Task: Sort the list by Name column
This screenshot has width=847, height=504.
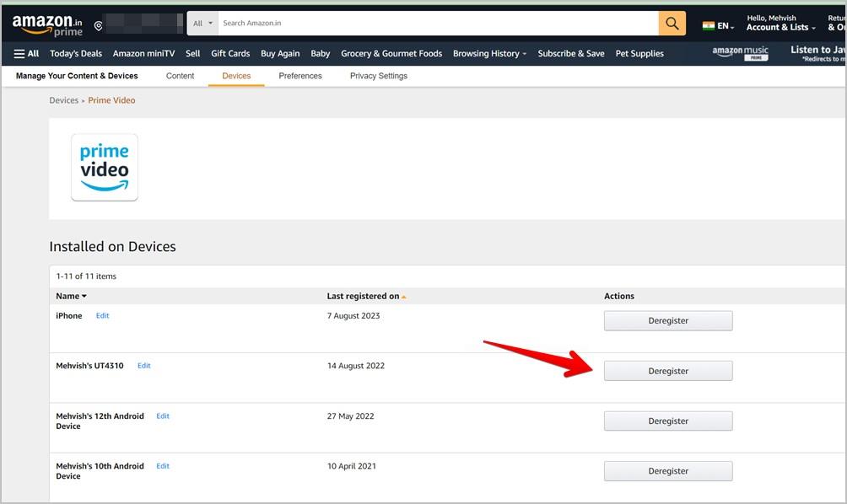Action: click(x=71, y=296)
